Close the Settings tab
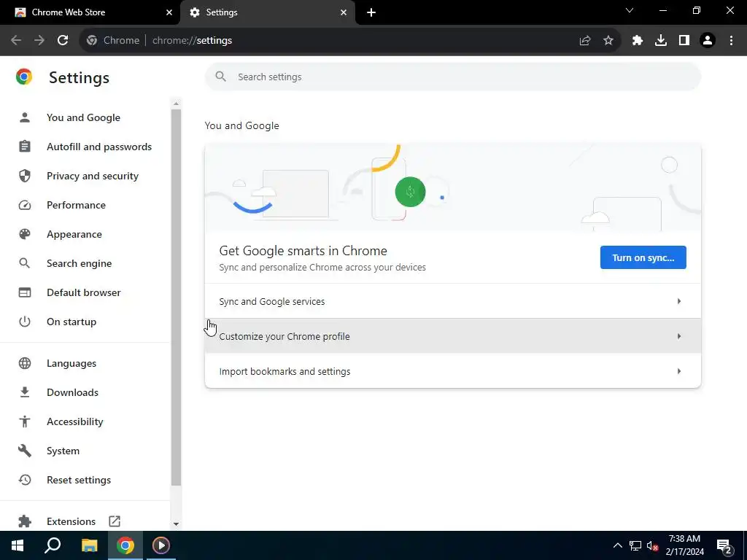The height and width of the screenshot is (560, 747). pyautogui.click(x=344, y=12)
